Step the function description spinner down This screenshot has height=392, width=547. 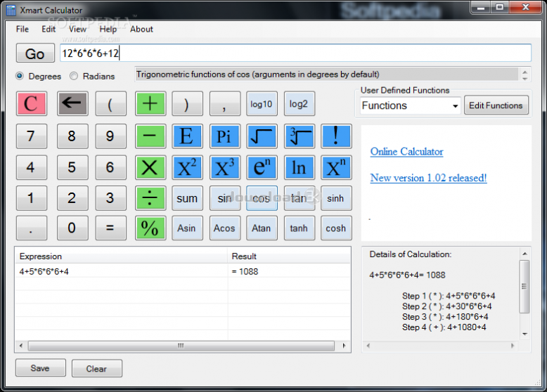click(525, 79)
